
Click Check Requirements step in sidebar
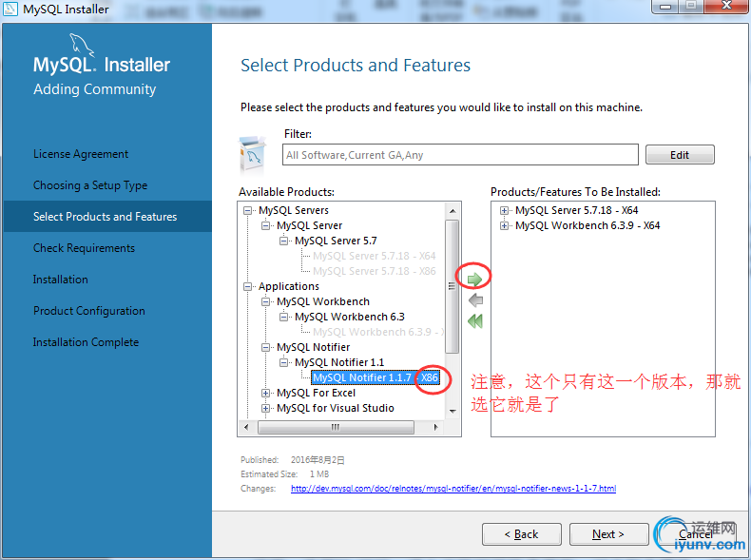click(x=84, y=248)
